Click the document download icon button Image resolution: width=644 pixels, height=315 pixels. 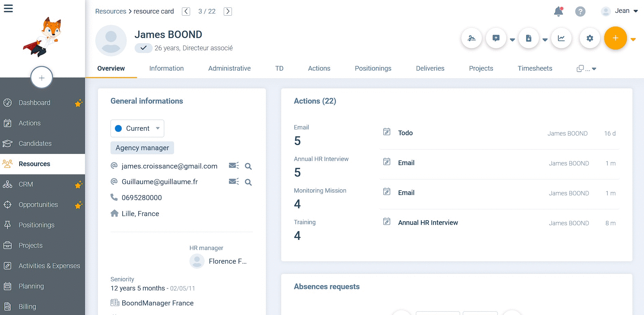pyautogui.click(x=528, y=38)
